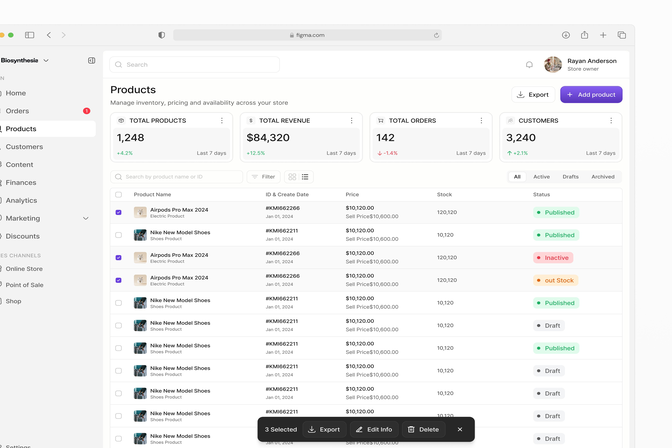This screenshot has width=672, height=448.
Task: Check the first Nike New Model Shoes row
Action: click(x=119, y=235)
